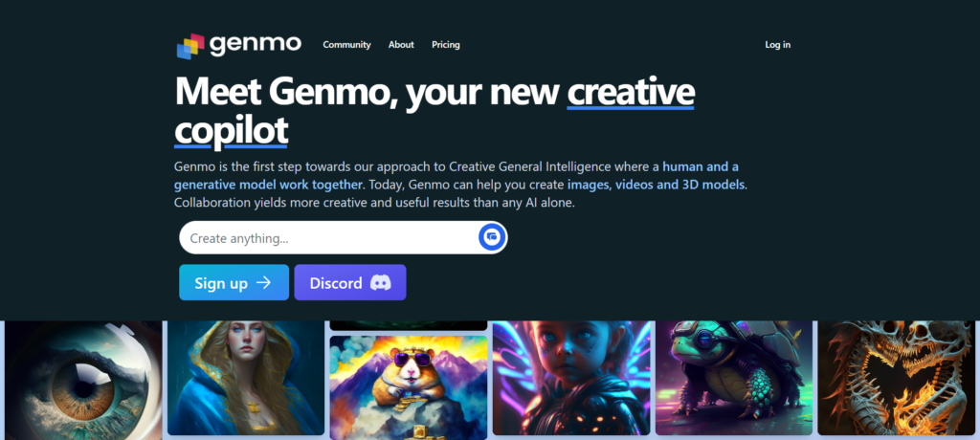The height and width of the screenshot is (440, 980).
Task: Open the hamster with sunglasses artwork
Action: click(408, 387)
